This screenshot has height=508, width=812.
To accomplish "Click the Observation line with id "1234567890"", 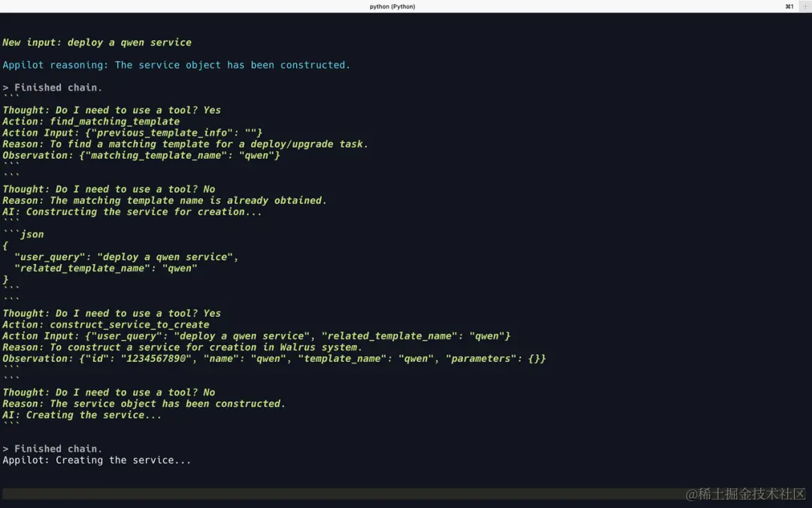I will (274, 359).
